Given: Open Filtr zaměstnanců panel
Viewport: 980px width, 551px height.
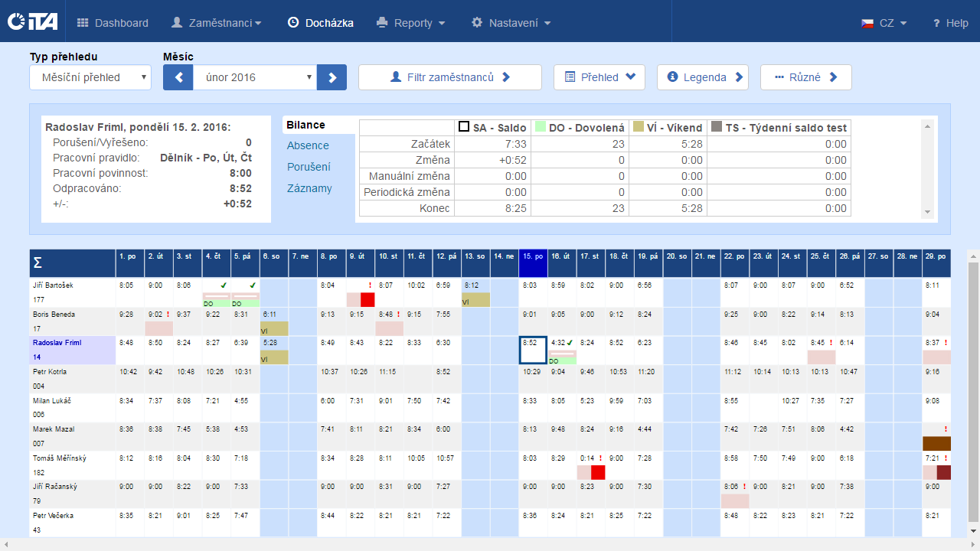Looking at the screenshot, I should [x=449, y=77].
